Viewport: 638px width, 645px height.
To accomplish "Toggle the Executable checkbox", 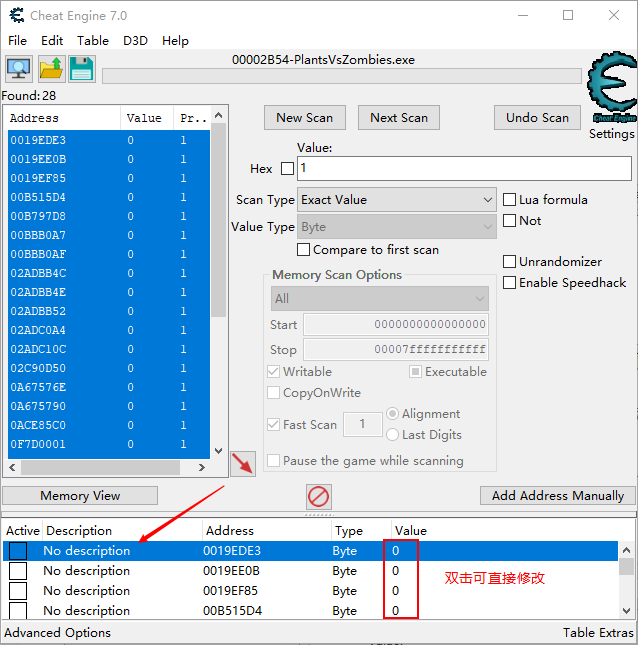I will point(415,372).
